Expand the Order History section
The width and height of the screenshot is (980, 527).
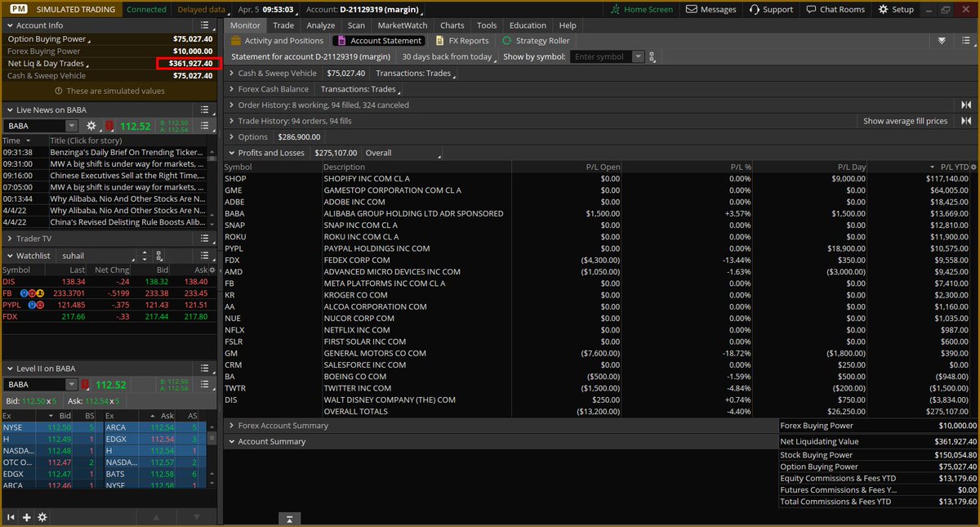pyautogui.click(x=231, y=105)
